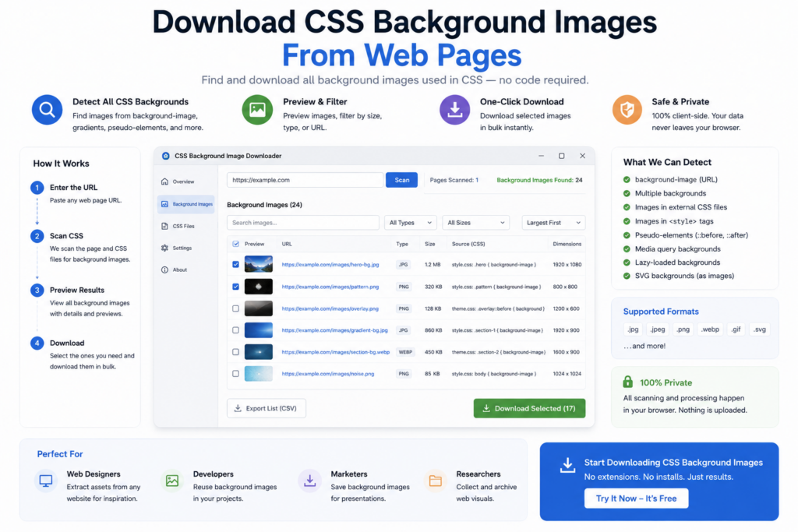798x532 pixels.
Task: Click the green check beside Lazy-loaded backgrounds
Action: coord(627,262)
